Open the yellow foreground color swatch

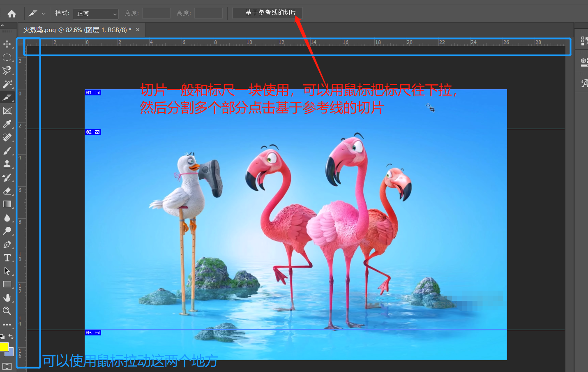(4, 347)
